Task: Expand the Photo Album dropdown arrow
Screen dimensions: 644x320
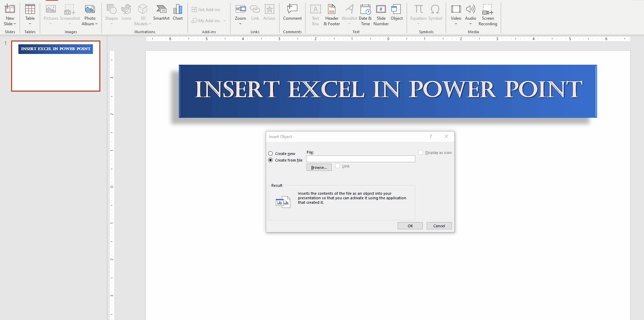Action: click(96, 24)
